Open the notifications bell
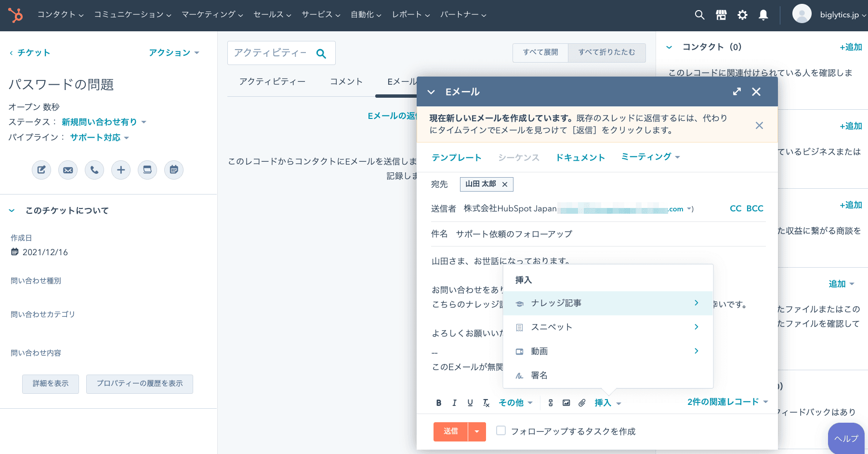The height and width of the screenshot is (454, 868). pos(763,15)
